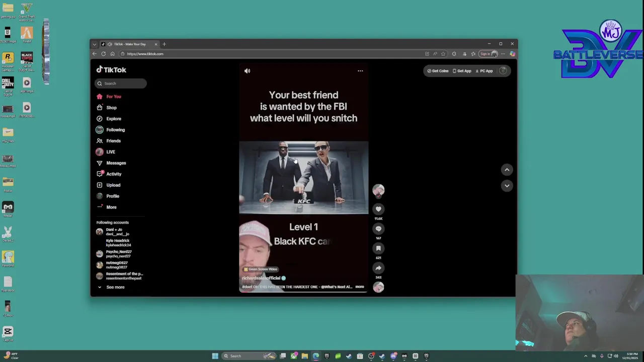644x362 pixels.
Task: Open comments on the video
Action: pos(378,229)
